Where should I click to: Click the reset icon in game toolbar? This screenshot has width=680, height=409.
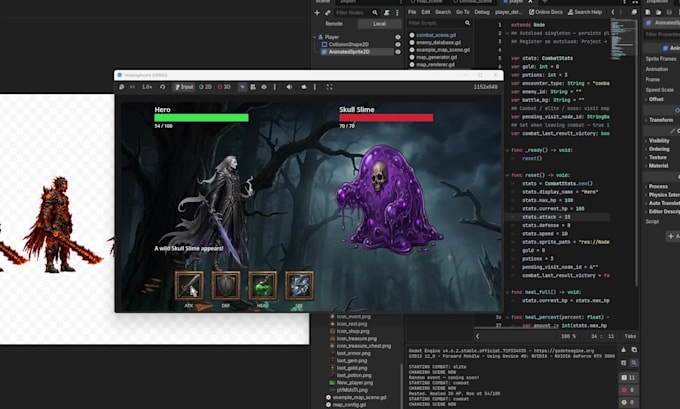162,87
